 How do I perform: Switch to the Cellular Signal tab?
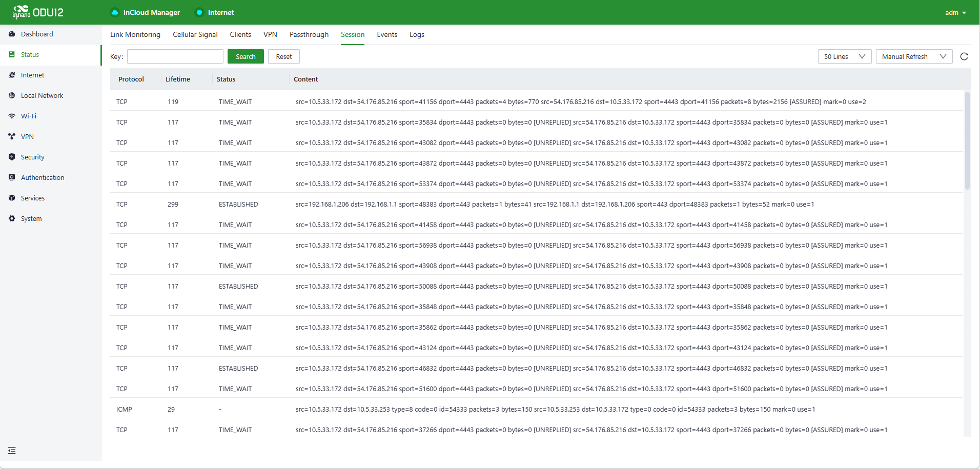click(195, 35)
